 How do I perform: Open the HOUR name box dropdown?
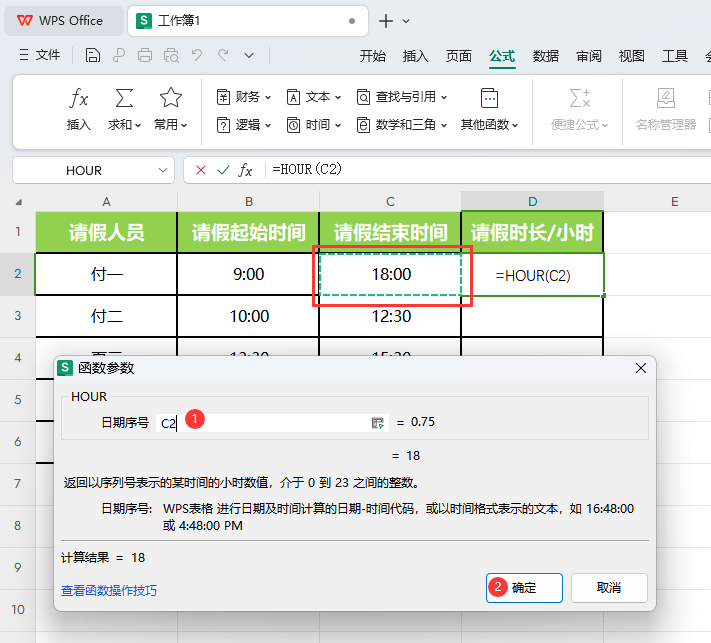click(163, 170)
